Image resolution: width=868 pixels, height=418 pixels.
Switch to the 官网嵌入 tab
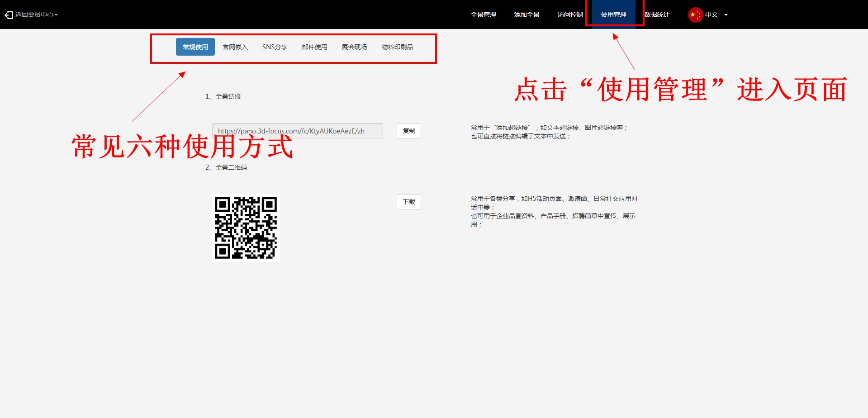235,47
